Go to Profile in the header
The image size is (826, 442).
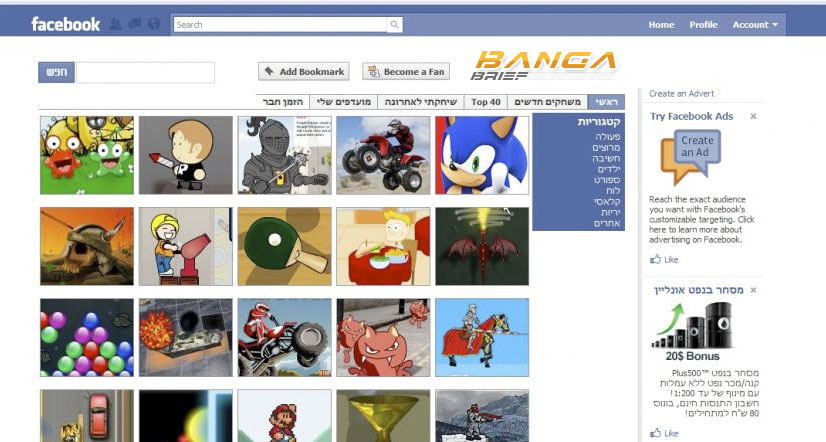703,25
